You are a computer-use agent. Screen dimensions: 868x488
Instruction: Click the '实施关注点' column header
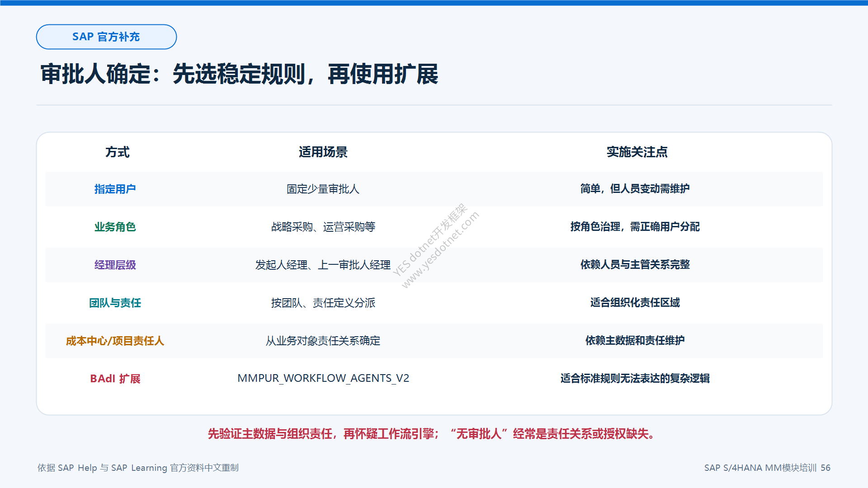pyautogui.click(x=637, y=152)
